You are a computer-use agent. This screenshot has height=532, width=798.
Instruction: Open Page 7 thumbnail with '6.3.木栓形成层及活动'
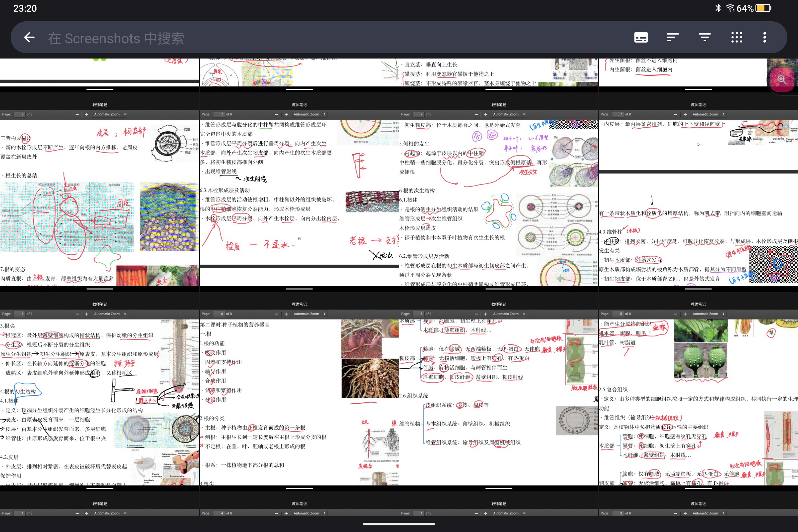click(x=299, y=192)
